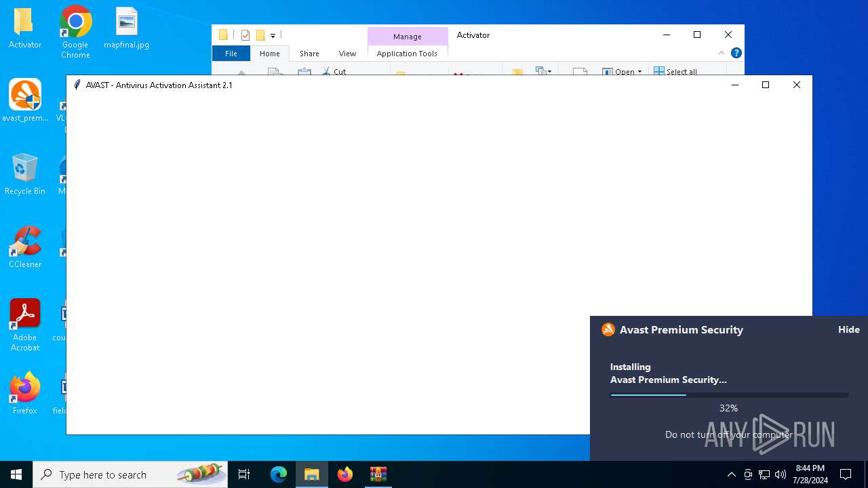Click the meet now icon in system tray

click(x=748, y=474)
